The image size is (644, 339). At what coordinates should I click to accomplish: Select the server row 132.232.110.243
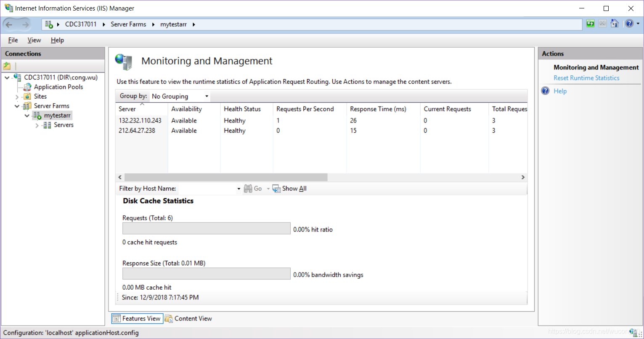(321, 120)
